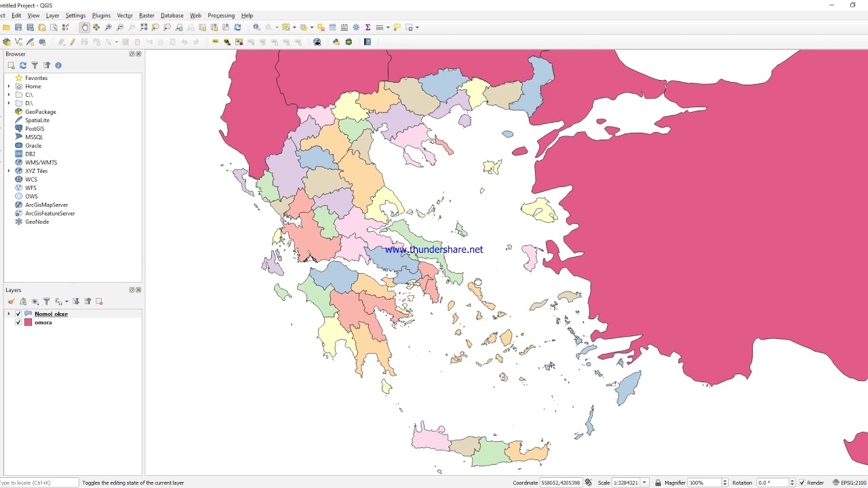Open Manage Map Themes eye dropdown

pyautogui.click(x=35, y=301)
